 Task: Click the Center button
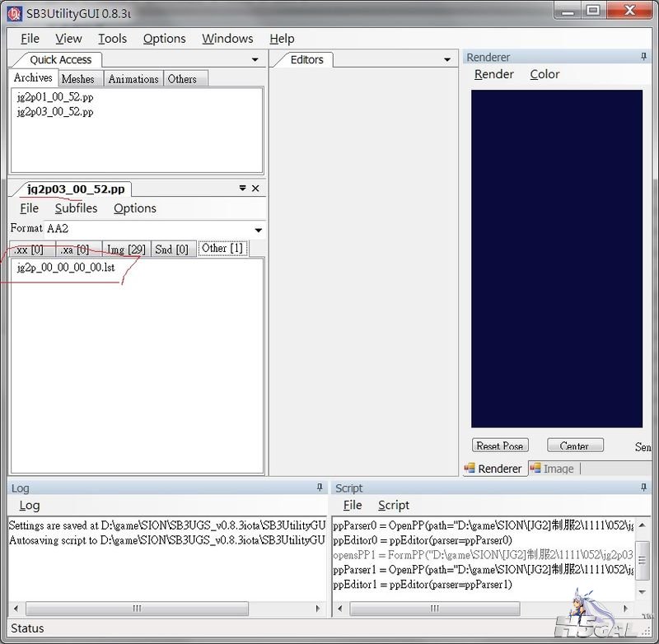pos(574,446)
